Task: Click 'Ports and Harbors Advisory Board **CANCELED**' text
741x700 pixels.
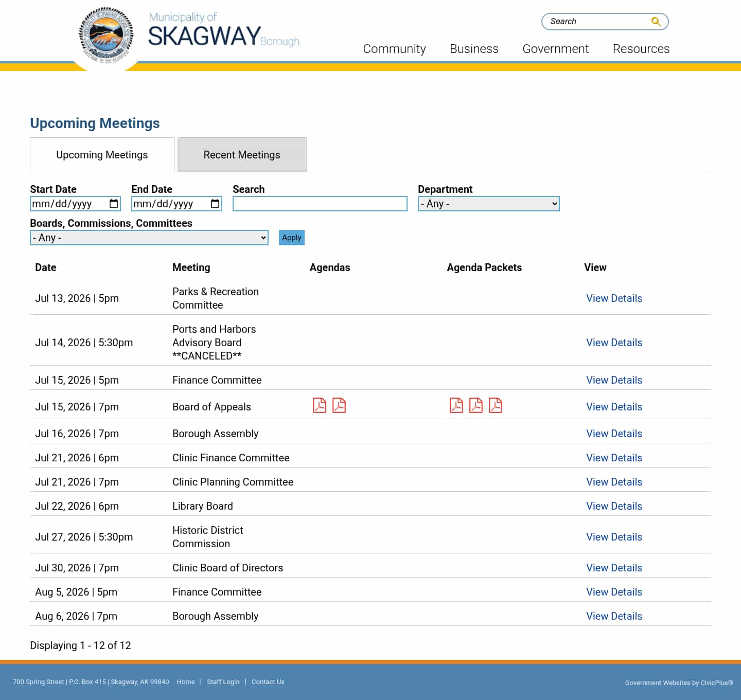Action: tap(214, 343)
